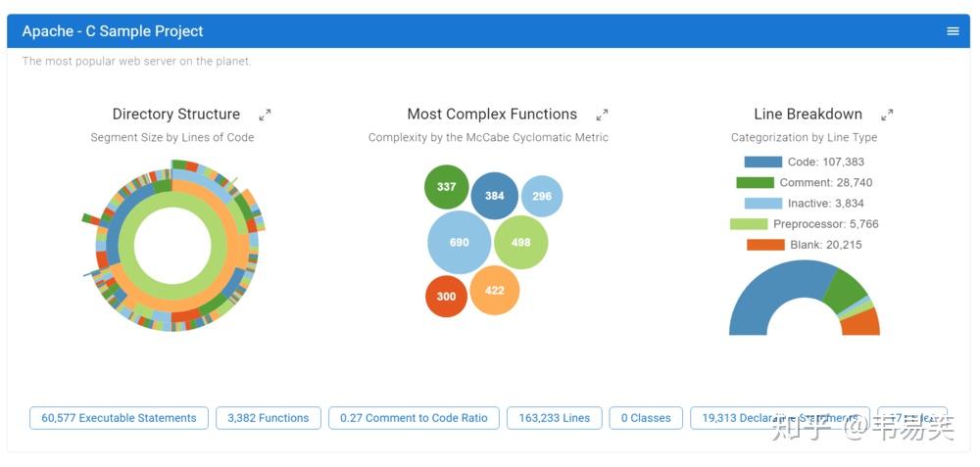
Task: Click the 163,233 Lines button
Action: tap(554, 418)
